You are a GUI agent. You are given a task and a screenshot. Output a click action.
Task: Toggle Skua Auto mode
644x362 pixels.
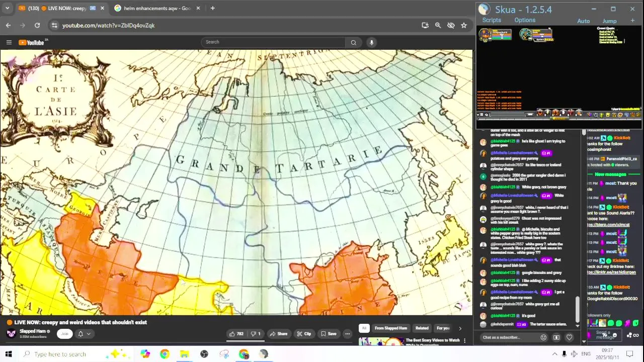pos(584,21)
